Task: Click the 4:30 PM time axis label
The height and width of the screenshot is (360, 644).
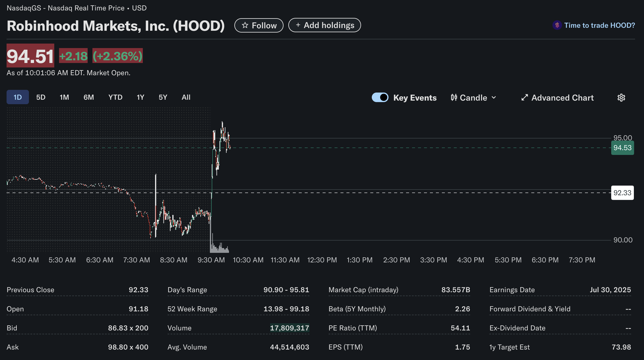Action: (x=470, y=260)
